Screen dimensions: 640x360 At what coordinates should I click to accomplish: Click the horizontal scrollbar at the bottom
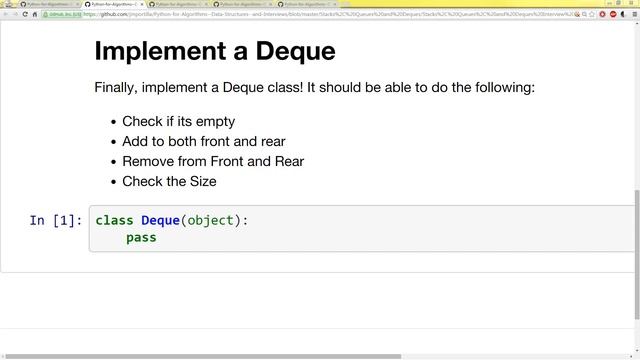click(203, 356)
